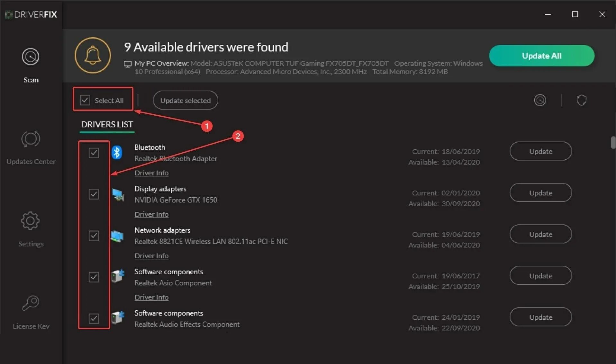The height and width of the screenshot is (364, 616).
Task: Uncheck the Bluetooth driver checkbox
Action: click(94, 153)
